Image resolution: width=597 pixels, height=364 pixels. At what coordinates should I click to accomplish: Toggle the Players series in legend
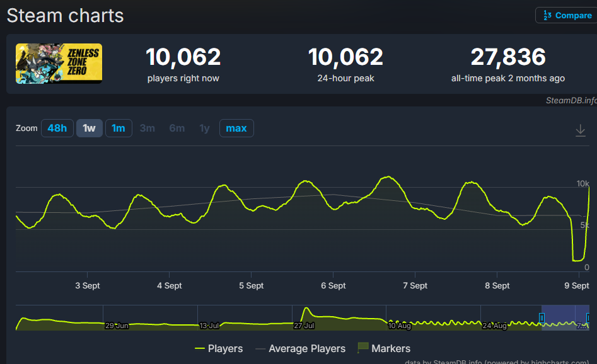click(x=219, y=348)
